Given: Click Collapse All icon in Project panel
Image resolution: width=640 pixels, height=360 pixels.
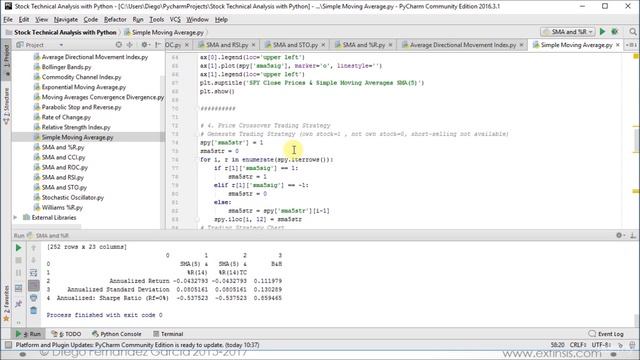Looking at the screenshot, I should 130,45.
